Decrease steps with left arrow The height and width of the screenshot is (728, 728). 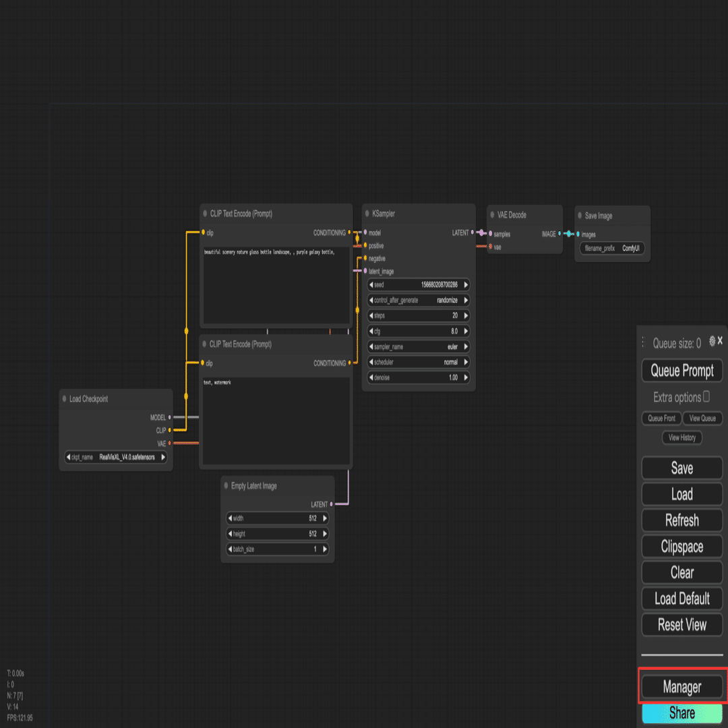coord(371,315)
